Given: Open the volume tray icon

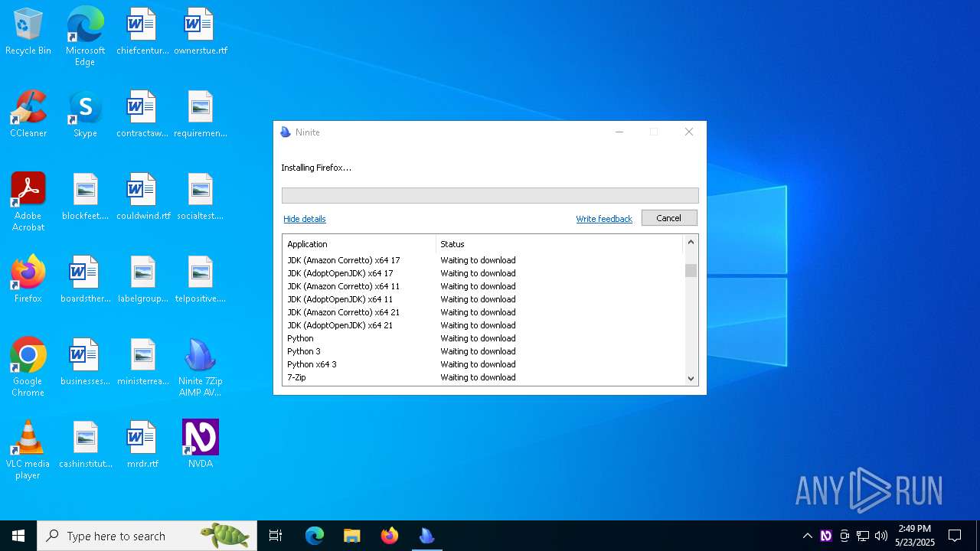Looking at the screenshot, I should point(881,536).
